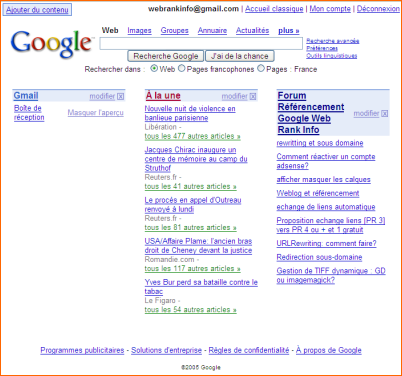Open Préférences link
402x376 pixels.
322,48
